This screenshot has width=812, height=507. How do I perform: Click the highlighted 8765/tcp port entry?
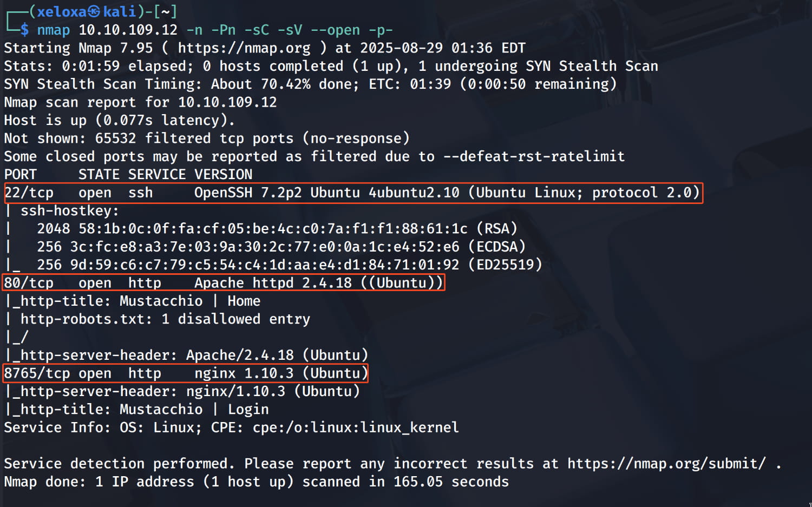pos(37,373)
